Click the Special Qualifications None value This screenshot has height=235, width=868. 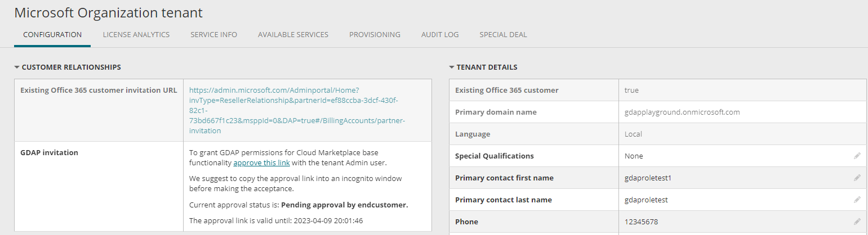[634, 156]
